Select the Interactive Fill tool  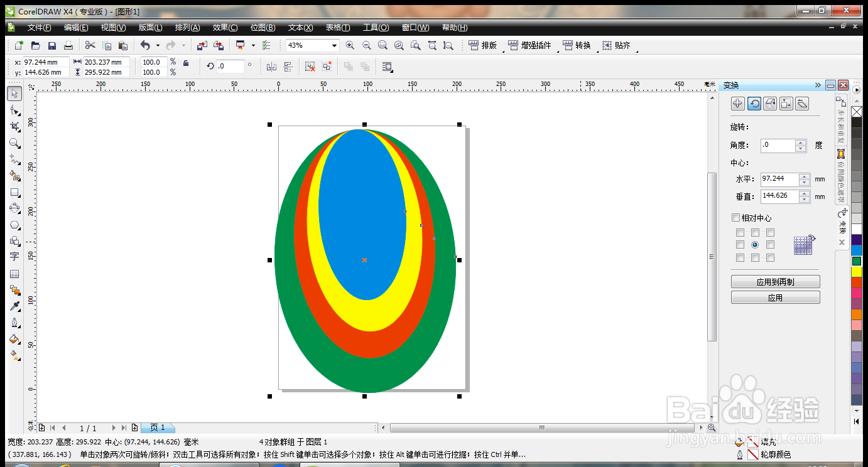tap(14, 355)
